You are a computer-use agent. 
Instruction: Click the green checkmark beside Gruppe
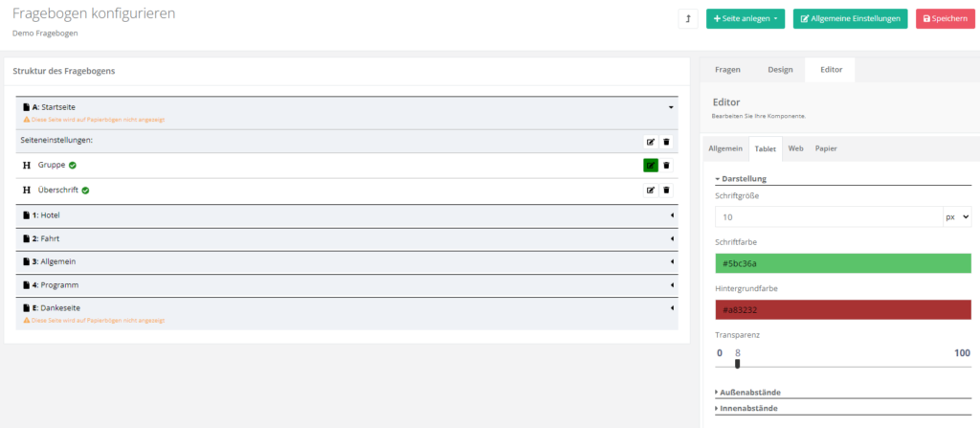(73, 166)
